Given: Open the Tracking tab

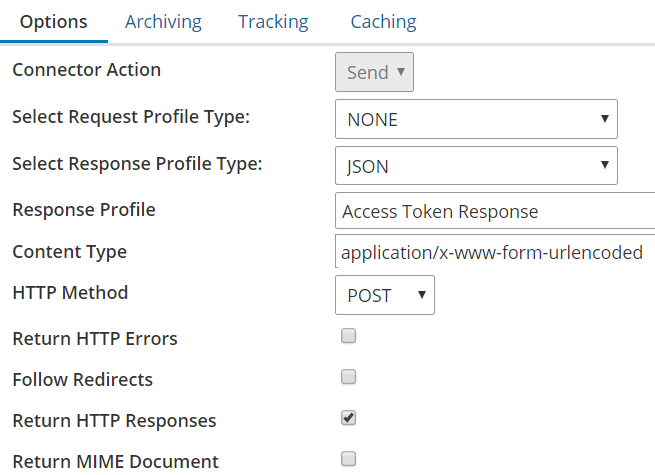Looking at the screenshot, I should [x=273, y=21].
